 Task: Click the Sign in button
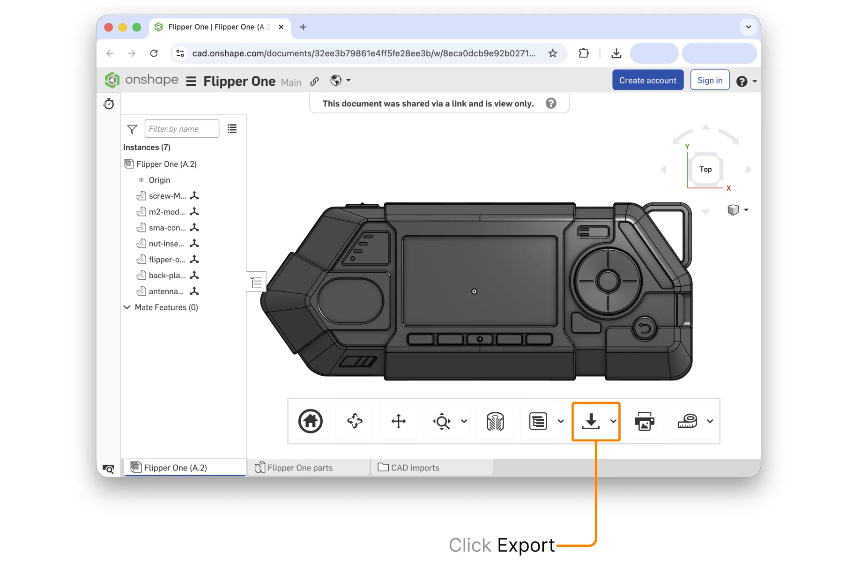(x=709, y=80)
